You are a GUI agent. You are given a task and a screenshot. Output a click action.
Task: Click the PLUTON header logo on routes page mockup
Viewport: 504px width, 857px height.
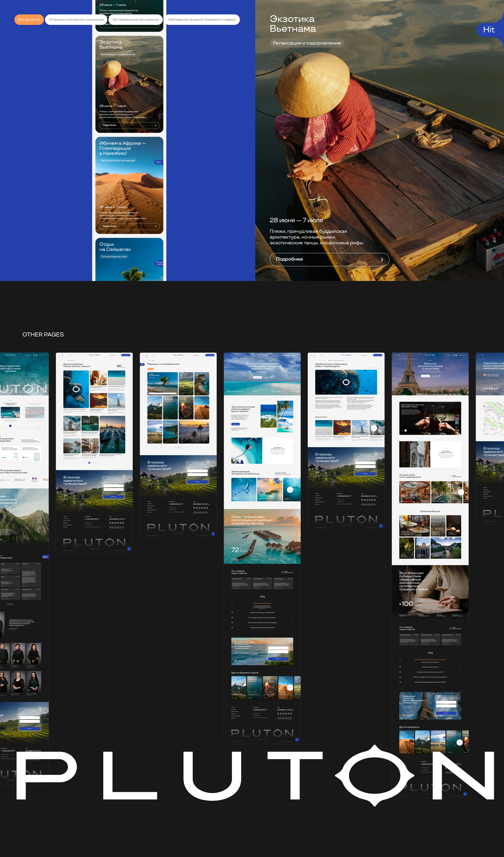(x=178, y=355)
